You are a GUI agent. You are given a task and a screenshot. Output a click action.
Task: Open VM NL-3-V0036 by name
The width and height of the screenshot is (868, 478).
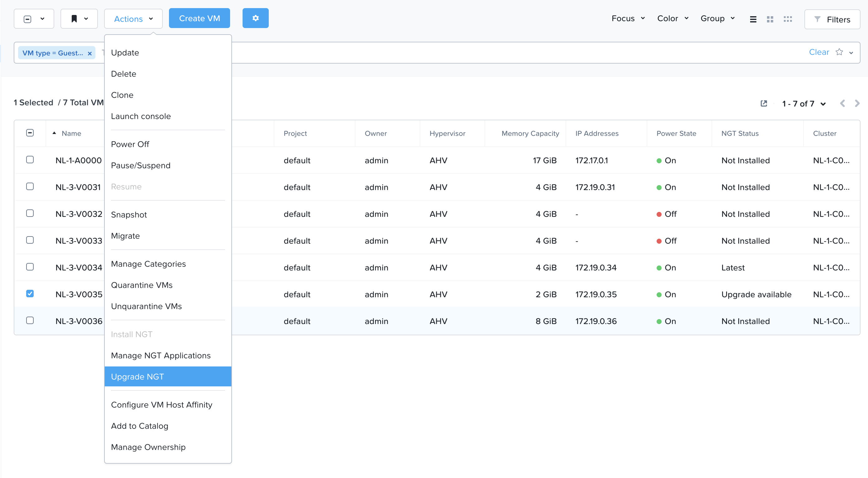point(79,321)
